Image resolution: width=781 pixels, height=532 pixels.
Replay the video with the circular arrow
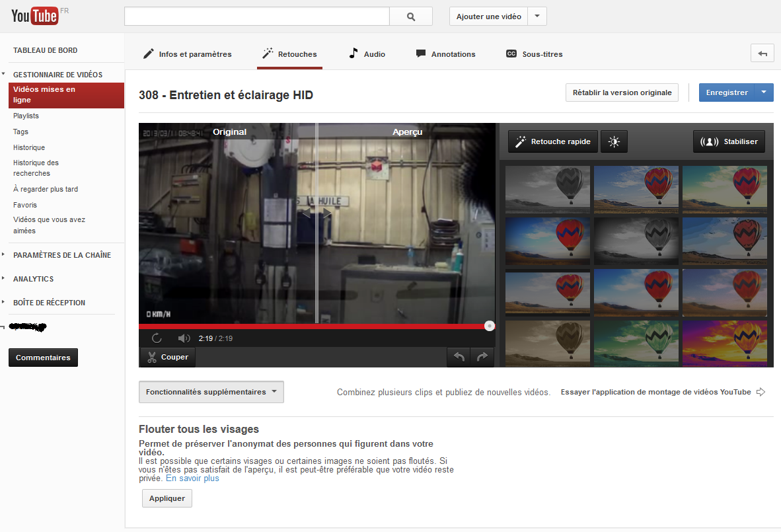pyautogui.click(x=157, y=338)
